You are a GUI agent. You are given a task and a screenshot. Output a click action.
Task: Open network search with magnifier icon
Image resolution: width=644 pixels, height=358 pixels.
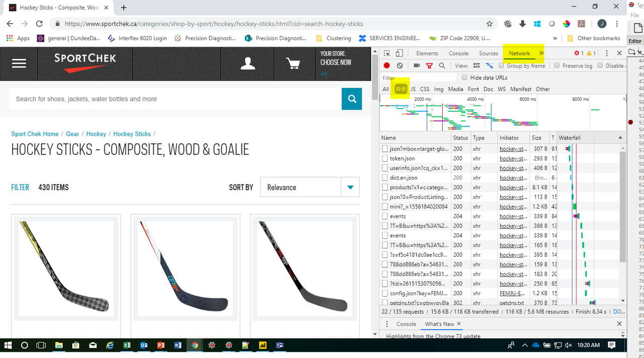(442, 65)
